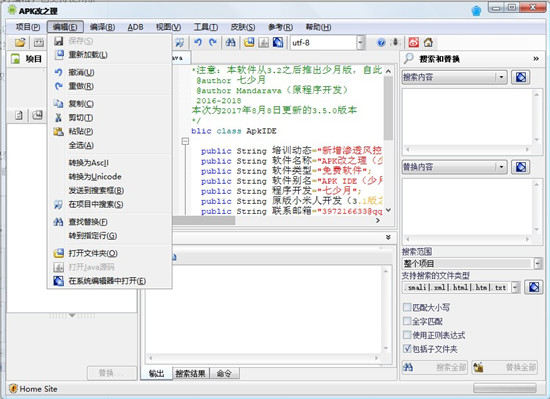Click the 搜索全部 button
Image resolution: width=550 pixels, height=399 pixels.
[435, 367]
